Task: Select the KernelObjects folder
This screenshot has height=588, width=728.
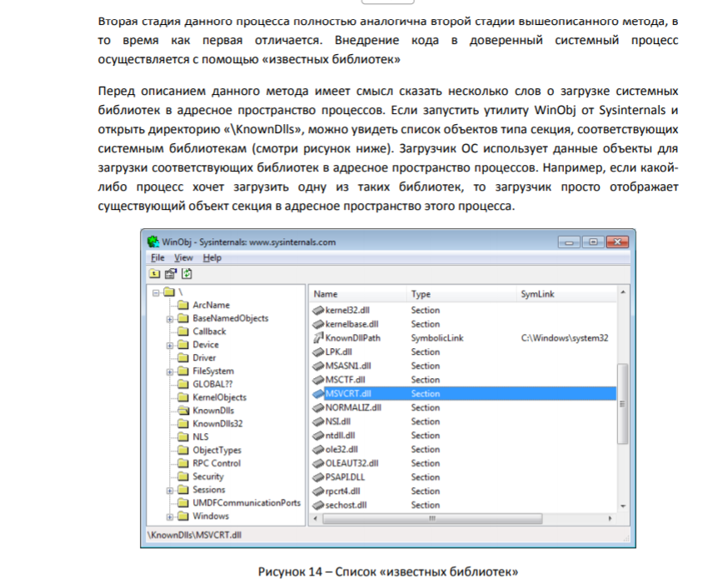Action: [x=220, y=397]
